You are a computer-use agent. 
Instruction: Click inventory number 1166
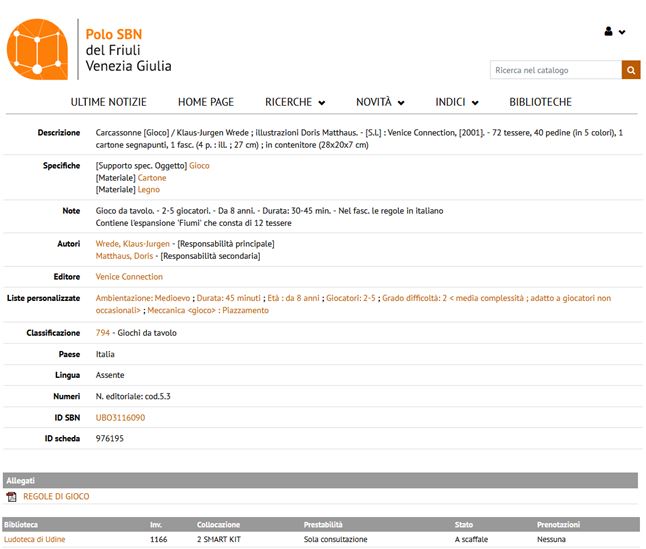[159, 540]
